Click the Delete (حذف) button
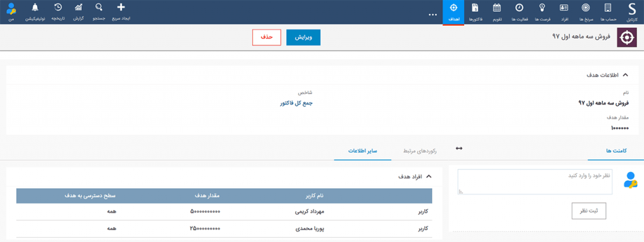This screenshot has height=242, width=644. point(267,37)
